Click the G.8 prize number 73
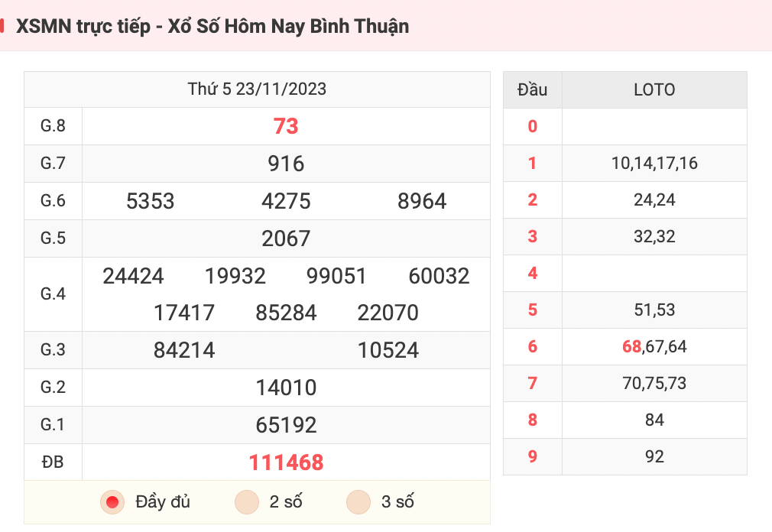 (286, 126)
